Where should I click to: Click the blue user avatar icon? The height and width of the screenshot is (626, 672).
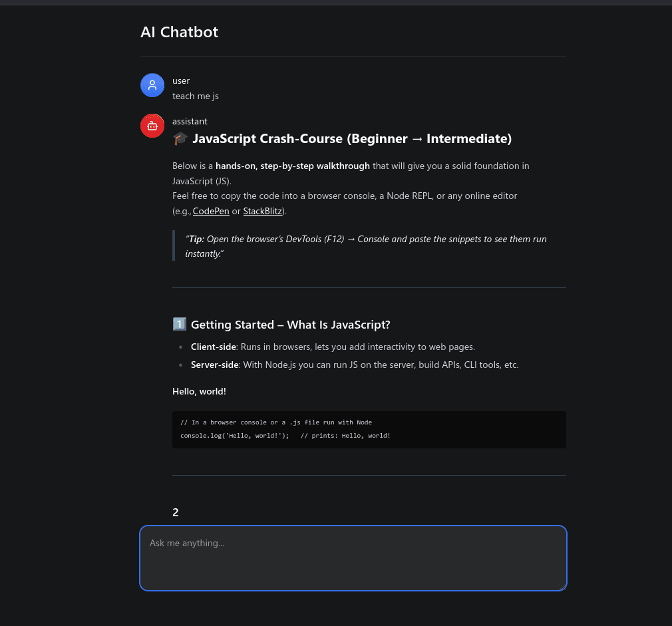152,85
